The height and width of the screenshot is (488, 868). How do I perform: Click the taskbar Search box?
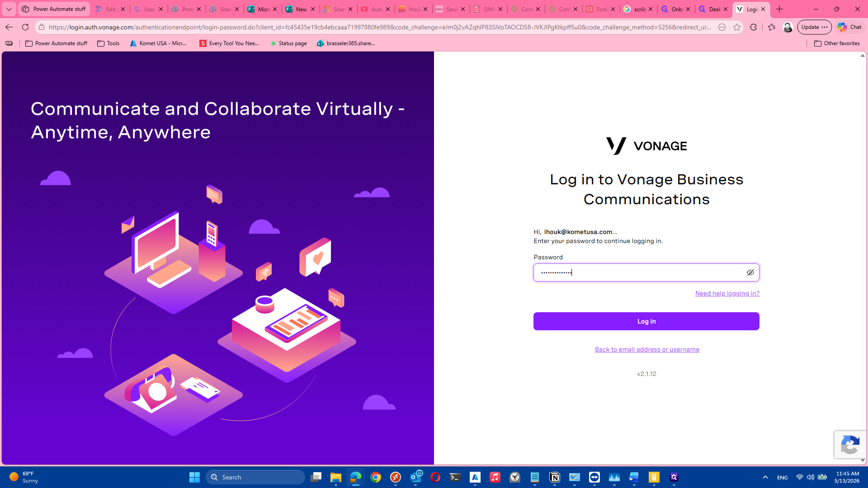255,477
